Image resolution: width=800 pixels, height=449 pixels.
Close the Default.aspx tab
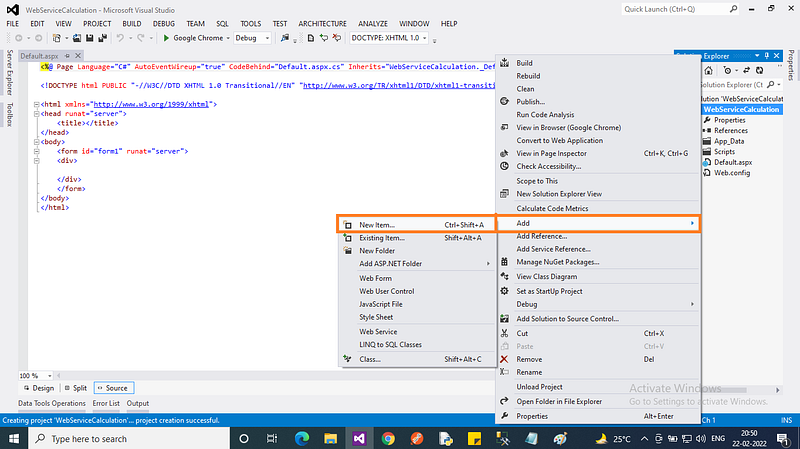tap(78, 56)
